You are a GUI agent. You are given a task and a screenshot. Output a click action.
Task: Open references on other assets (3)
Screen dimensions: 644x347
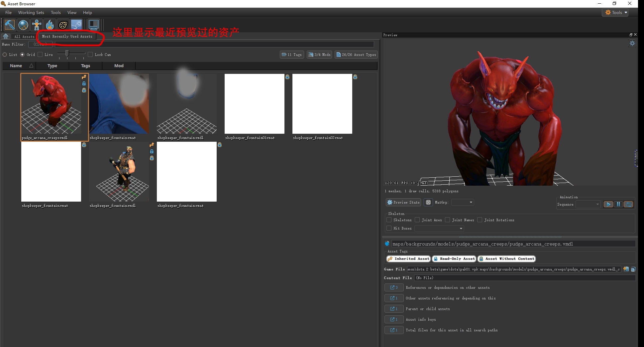click(x=394, y=287)
